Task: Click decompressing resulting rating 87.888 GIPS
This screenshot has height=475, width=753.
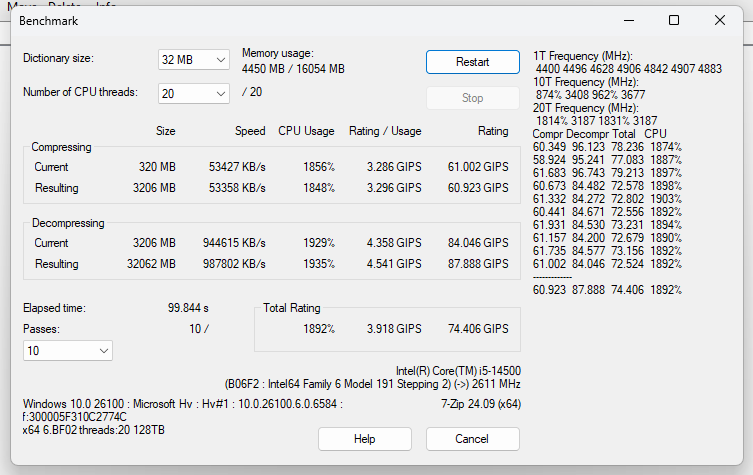Action: [478, 264]
